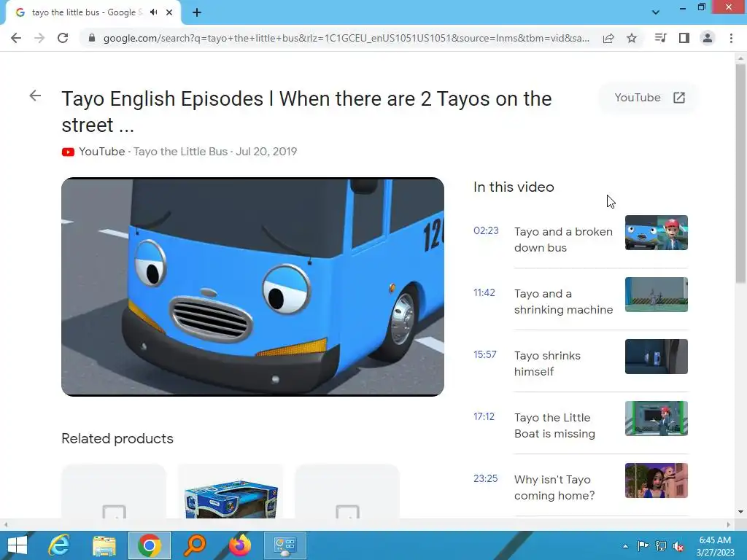Click the back arrow beside video title

[35, 96]
